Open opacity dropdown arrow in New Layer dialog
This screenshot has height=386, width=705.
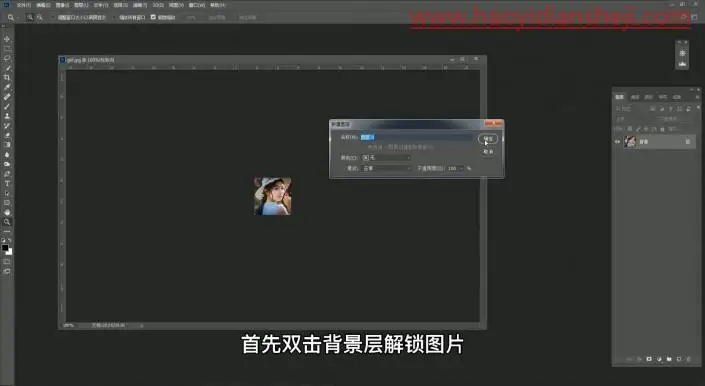point(462,168)
